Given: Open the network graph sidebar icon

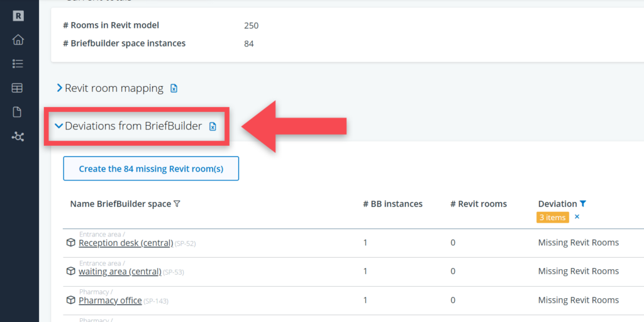Looking at the screenshot, I should click(18, 136).
